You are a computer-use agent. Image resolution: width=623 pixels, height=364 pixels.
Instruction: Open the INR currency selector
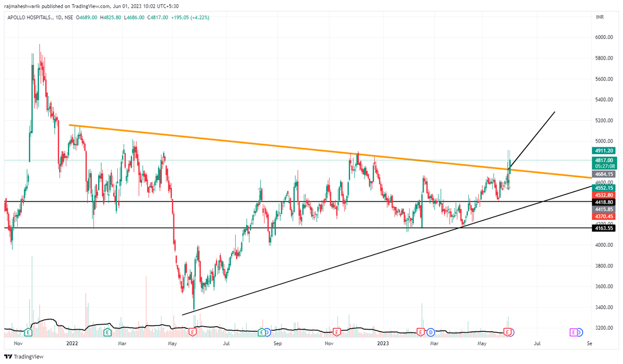[600, 17]
